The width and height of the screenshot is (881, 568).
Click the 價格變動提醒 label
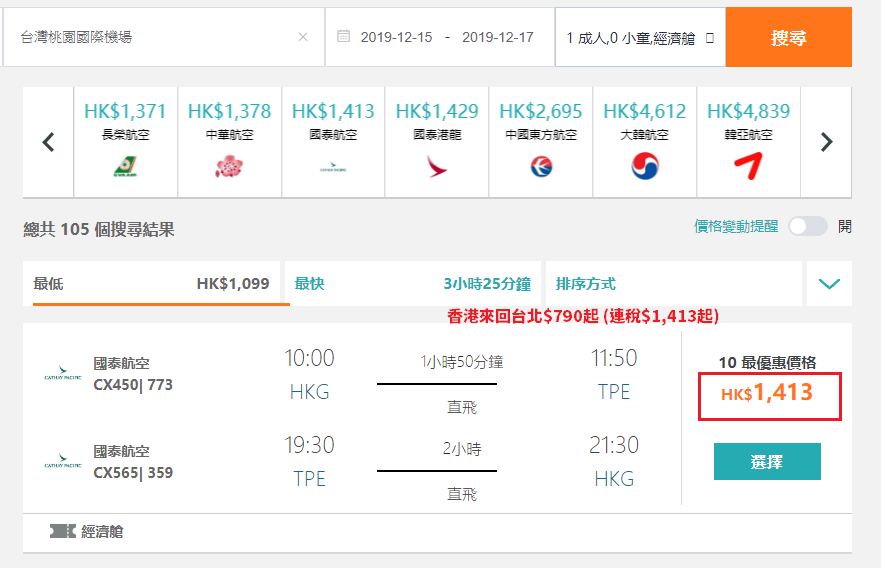(736, 226)
